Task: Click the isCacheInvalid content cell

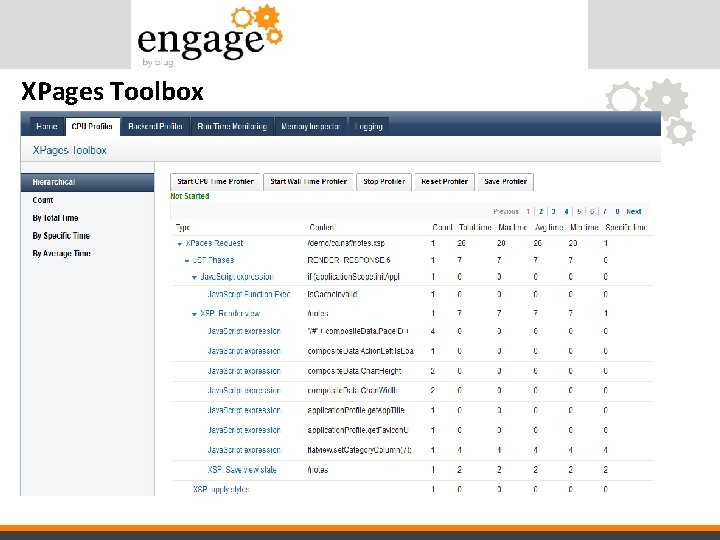Action: tap(332, 294)
